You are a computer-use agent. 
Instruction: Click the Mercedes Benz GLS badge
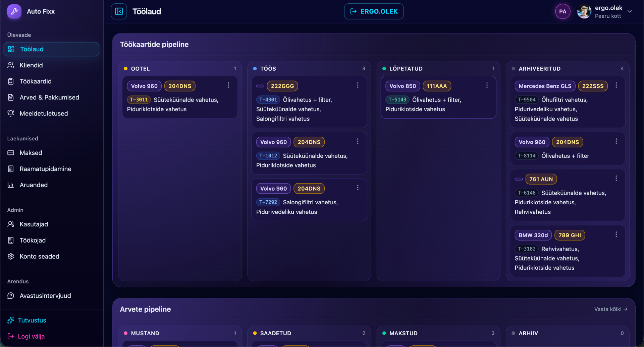pos(545,86)
